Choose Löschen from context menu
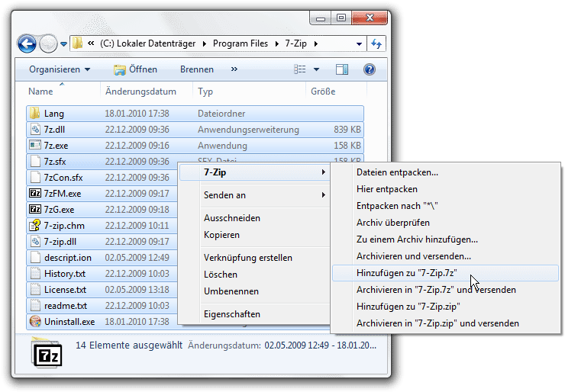The image size is (565, 392). (x=254, y=275)
